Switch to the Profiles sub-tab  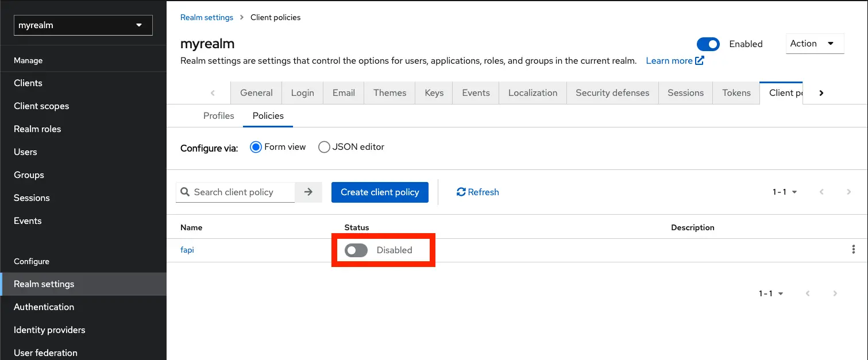(x=218, y=115)
